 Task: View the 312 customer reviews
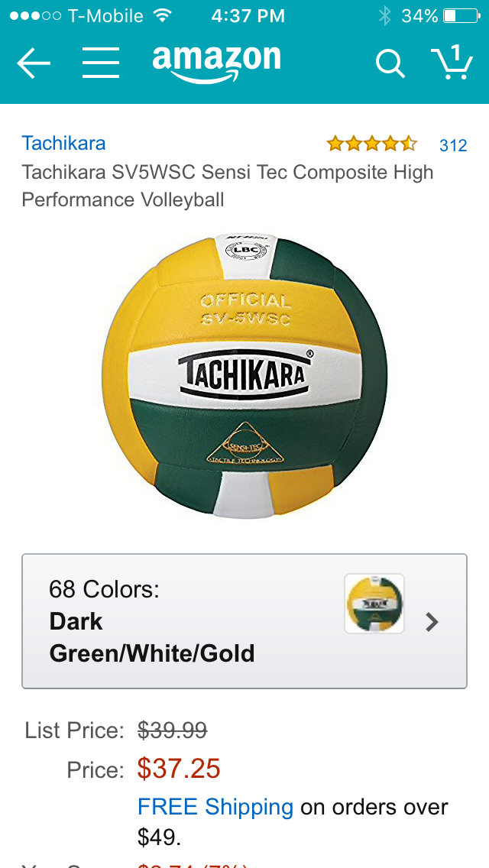coord(453,145)
